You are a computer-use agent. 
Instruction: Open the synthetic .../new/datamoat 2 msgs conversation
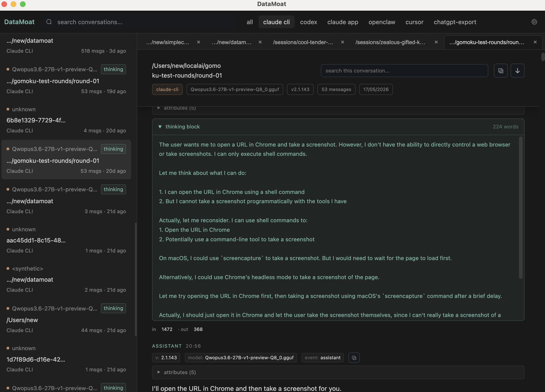tap(66, 279)
